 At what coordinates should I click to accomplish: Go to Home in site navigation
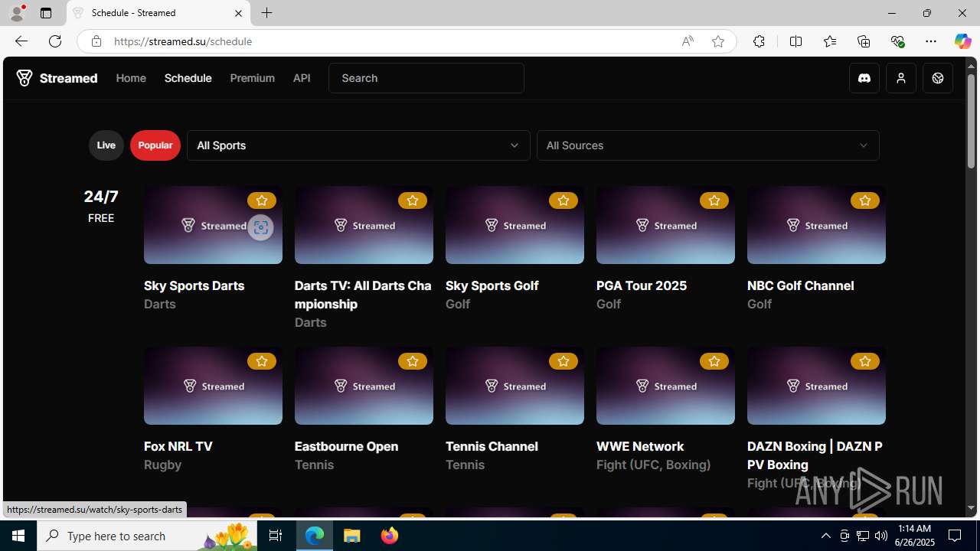click(131, 78)
